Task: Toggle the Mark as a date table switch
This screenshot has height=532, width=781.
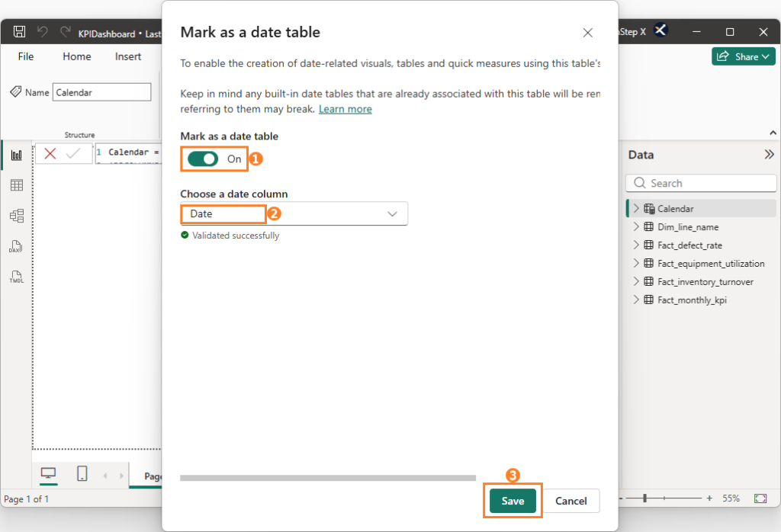Action: pos(203,159)
